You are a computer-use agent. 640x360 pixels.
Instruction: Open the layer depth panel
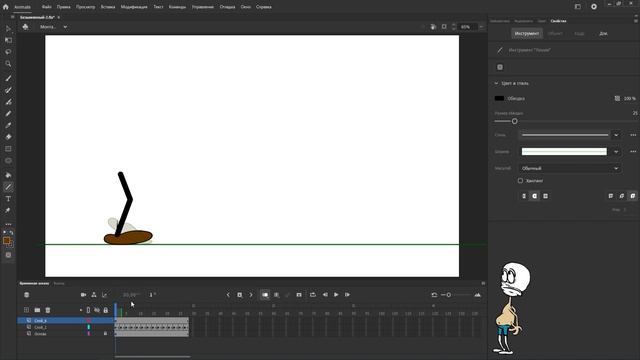point(104,295)
